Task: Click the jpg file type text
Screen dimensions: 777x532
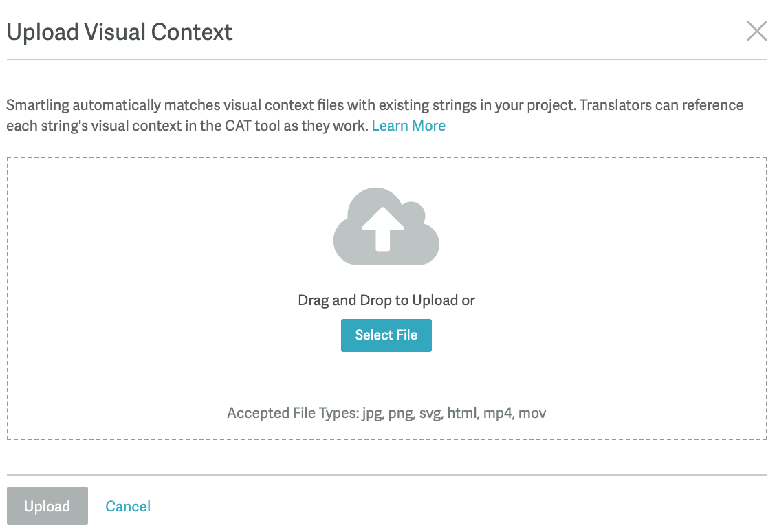Action: 371,413
